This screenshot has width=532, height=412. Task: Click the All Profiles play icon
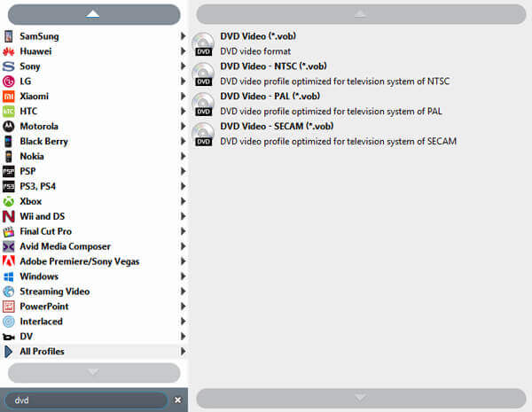tap(9, 352)
